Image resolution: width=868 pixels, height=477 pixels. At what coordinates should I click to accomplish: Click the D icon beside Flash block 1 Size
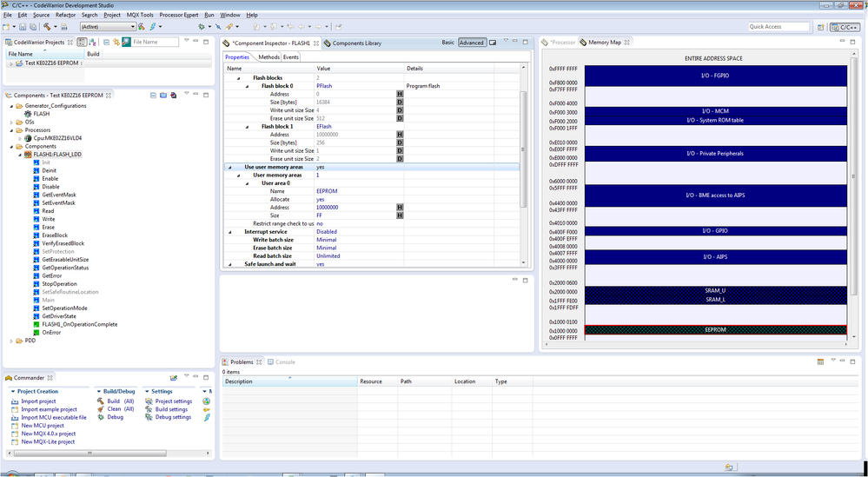coord(400,142)
